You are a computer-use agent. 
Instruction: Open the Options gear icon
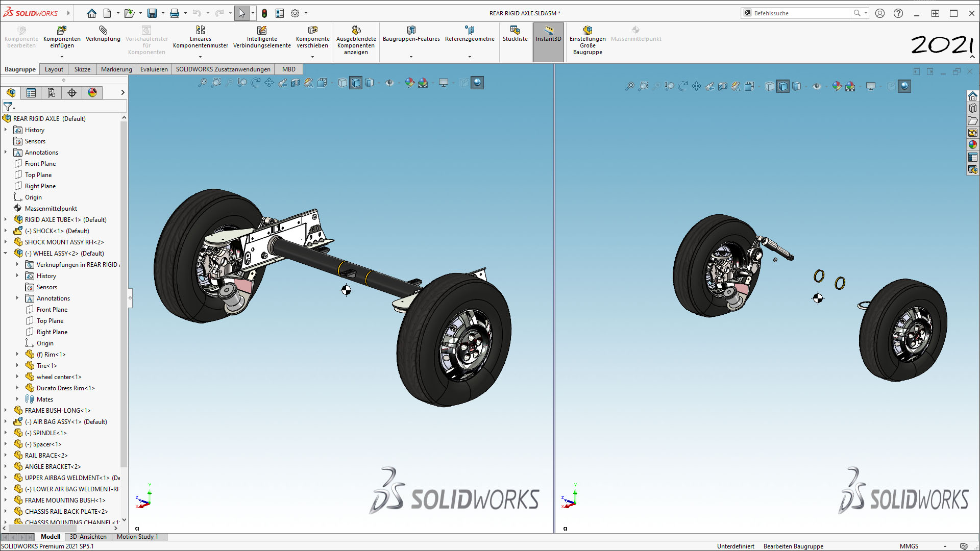coord(295,13)
